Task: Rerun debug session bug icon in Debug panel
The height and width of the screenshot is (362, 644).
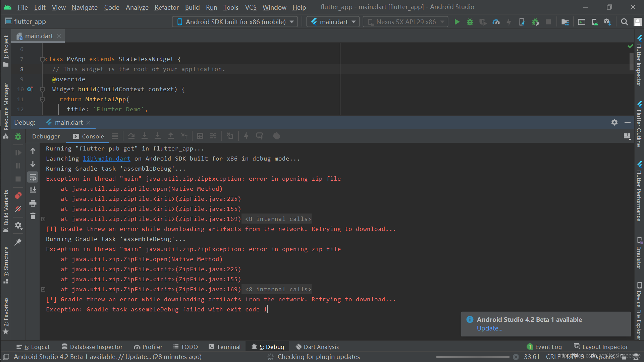Action: 18,136
